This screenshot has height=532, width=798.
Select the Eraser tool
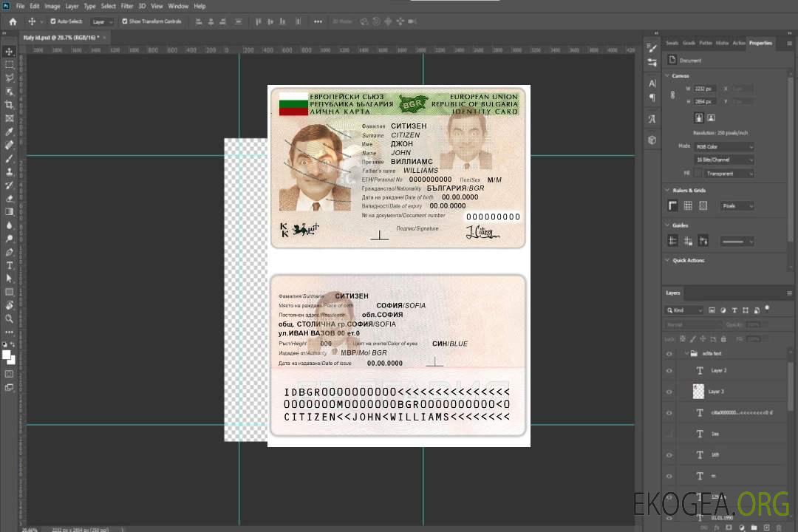pos(9,199)
